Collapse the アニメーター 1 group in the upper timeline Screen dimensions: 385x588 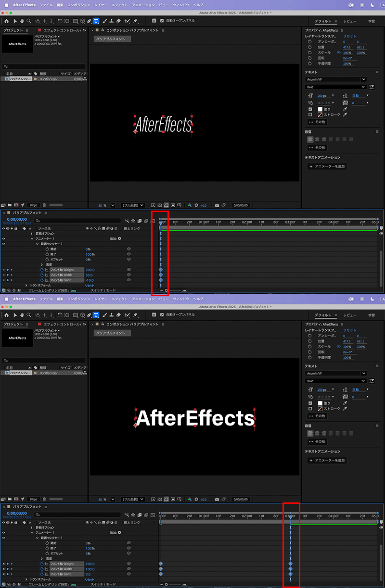pyautogui.click(x=32, y=238)
